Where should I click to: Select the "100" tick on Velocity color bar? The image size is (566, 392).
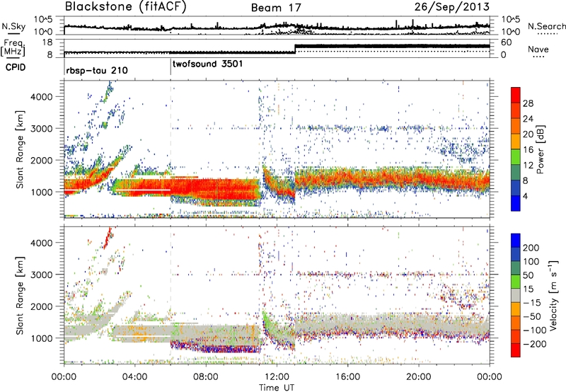click(531, 261)
